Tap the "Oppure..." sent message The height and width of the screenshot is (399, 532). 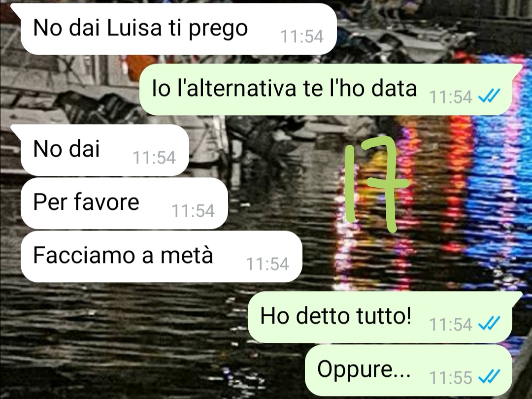[x=409, y=370]
